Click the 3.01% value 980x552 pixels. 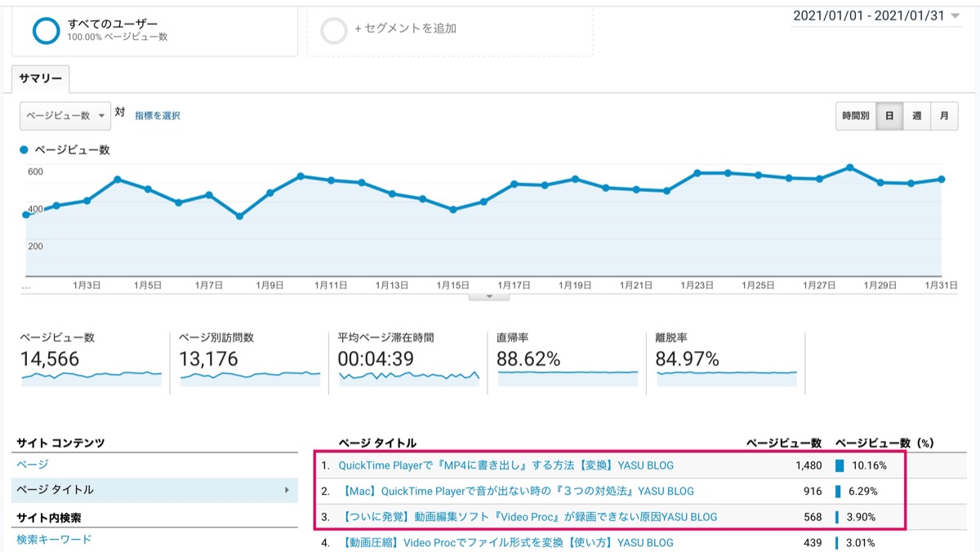tap(861, 542)
